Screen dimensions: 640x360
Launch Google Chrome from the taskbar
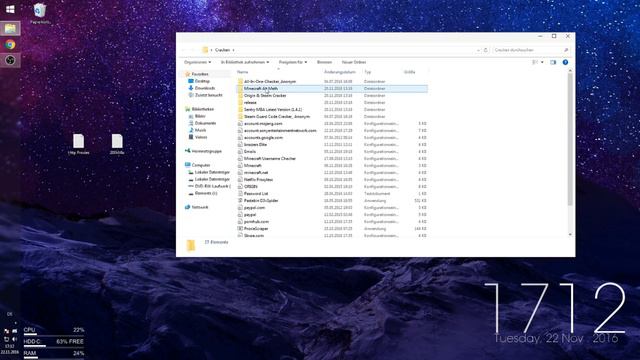(10, 44)
